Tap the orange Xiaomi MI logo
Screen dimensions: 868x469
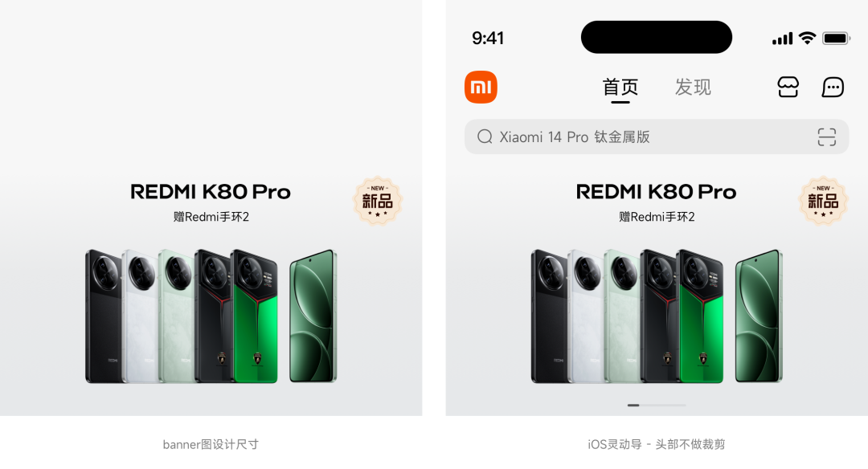point(481,87)
